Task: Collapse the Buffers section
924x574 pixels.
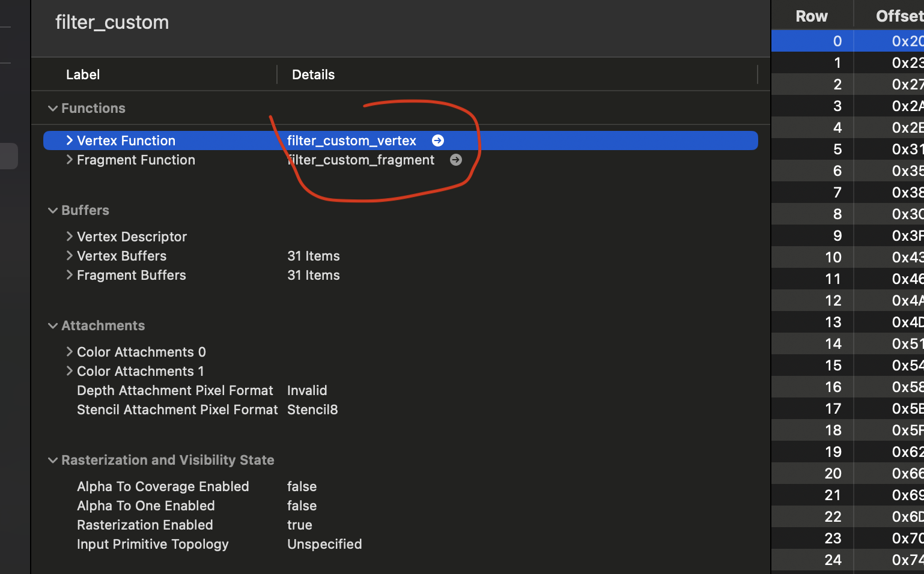Action: click(x=53, y=210)
